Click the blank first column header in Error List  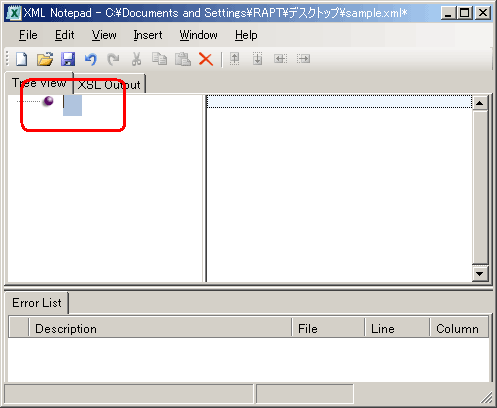pyautogui.click(x=19, y=327)
